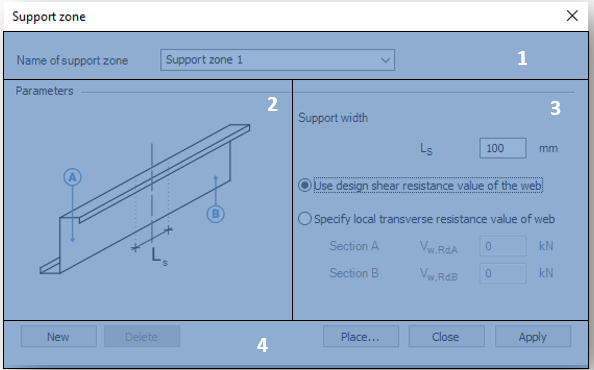Viewport: 594px width, 370px height.
Task: Click the Apply button
Action: click(533, 336)
